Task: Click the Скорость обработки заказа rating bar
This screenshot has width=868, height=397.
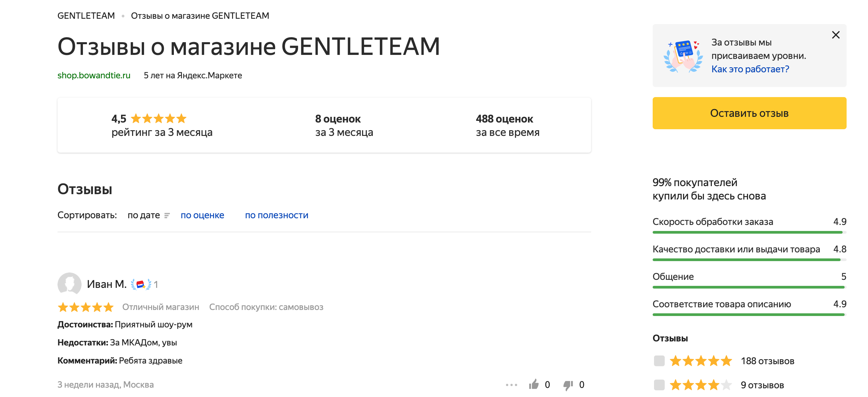Action: click(749, 232)
